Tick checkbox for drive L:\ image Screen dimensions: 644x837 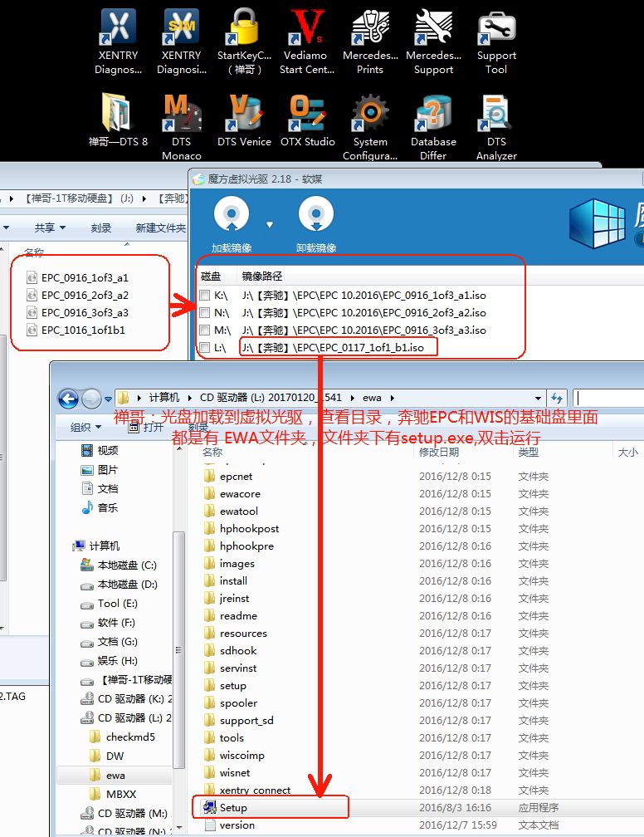(205, 347)
